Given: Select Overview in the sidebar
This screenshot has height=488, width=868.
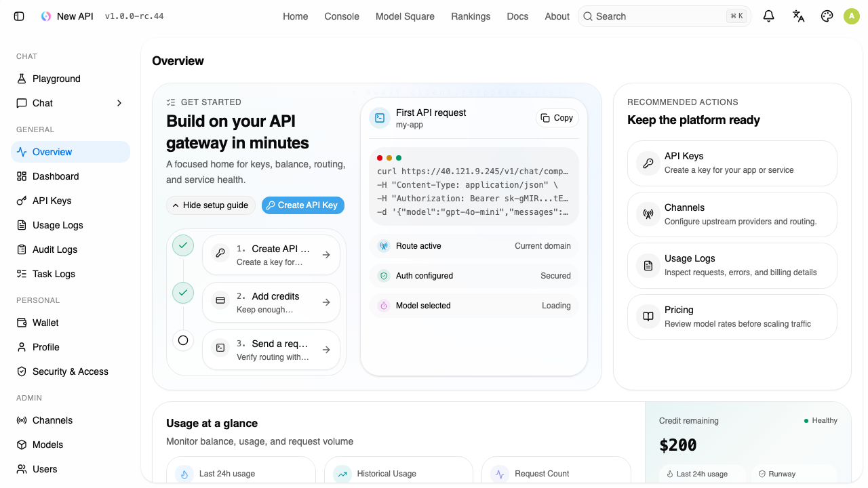Looking at the screenshot, I should (x=71, y=152).
